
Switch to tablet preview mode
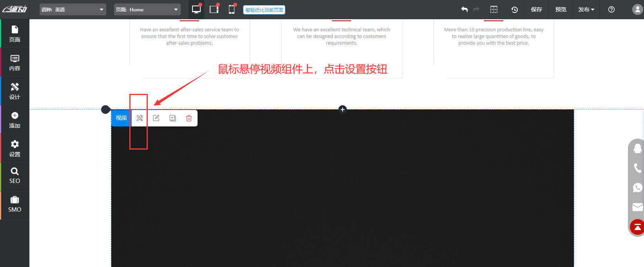click(x=214, y=9)
